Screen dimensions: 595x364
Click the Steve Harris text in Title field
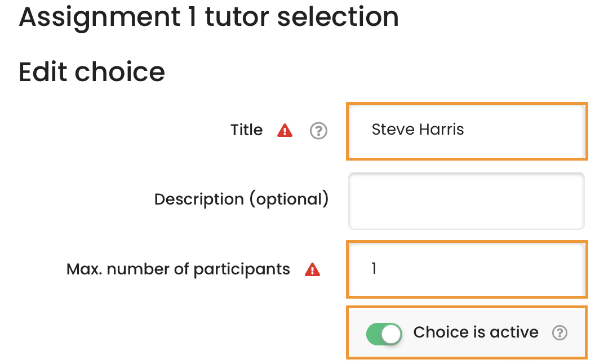[418, 130]
